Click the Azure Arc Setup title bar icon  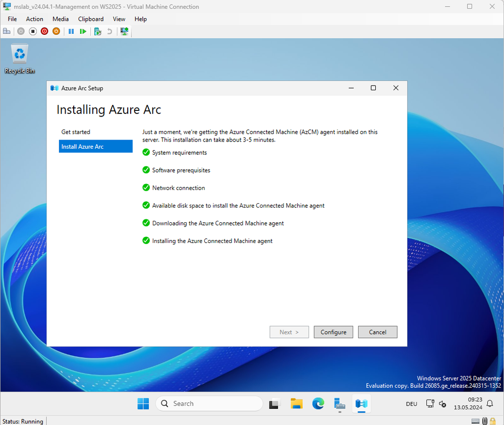54,88
